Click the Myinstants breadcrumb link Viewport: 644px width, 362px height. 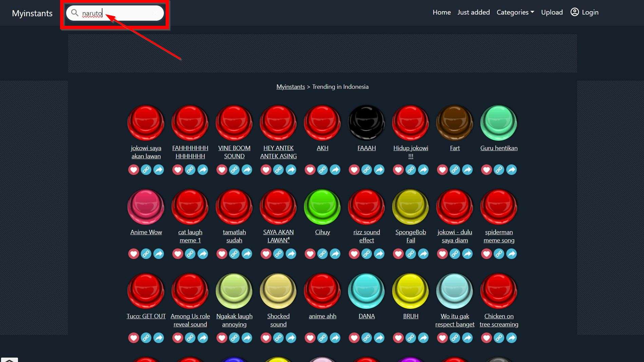pyautogui.click(x=291, y=87)
